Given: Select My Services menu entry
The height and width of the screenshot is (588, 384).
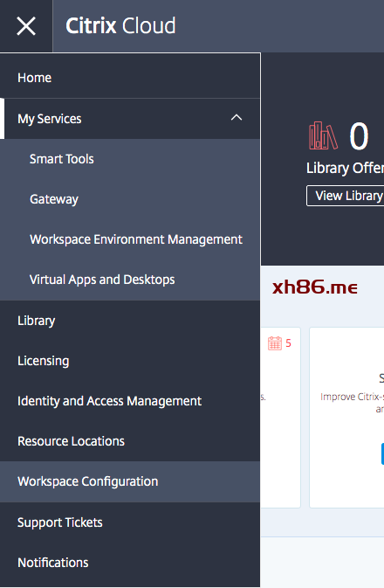Looking at the screenshot, I should pos(130,119).
